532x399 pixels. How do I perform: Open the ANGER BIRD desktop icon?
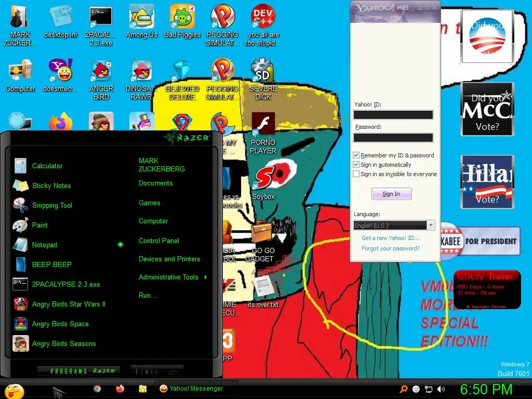[101, 79]
